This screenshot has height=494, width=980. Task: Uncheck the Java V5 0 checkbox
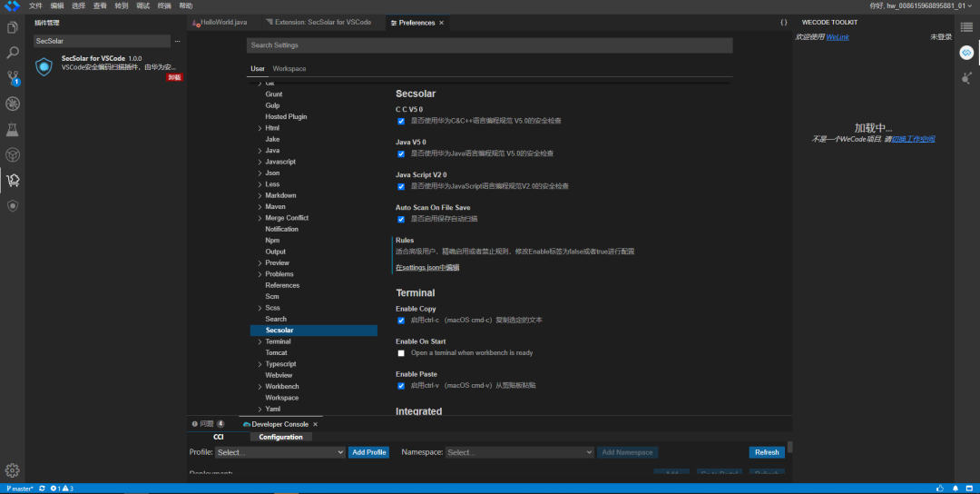401,153
